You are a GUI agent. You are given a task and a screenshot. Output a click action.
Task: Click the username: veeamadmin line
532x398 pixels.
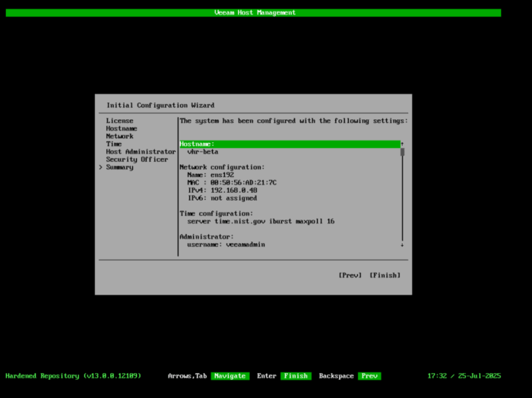coord(226,245)
